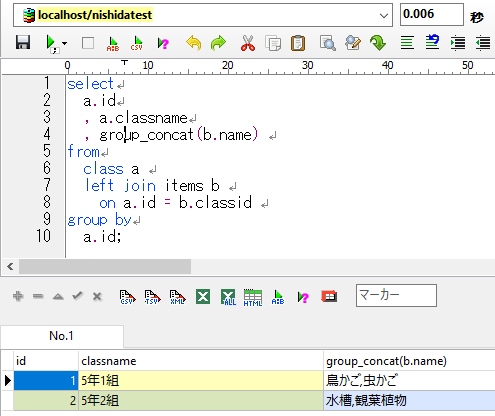This screenshot has width=495, height=416.
Task: Open the find magnifier icon
Action: (328, 43)
